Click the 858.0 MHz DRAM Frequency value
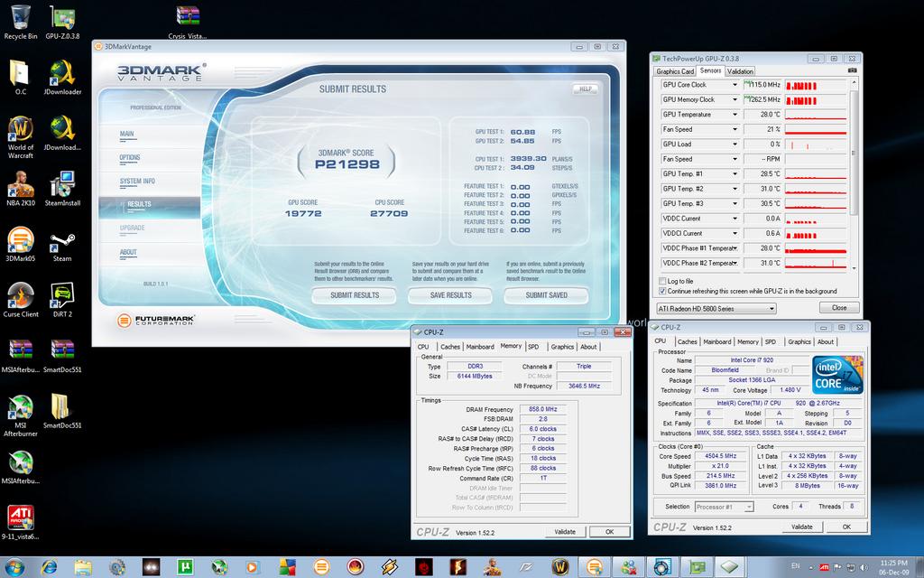Screen dimensions: 924x578 (x=542, y=409)
